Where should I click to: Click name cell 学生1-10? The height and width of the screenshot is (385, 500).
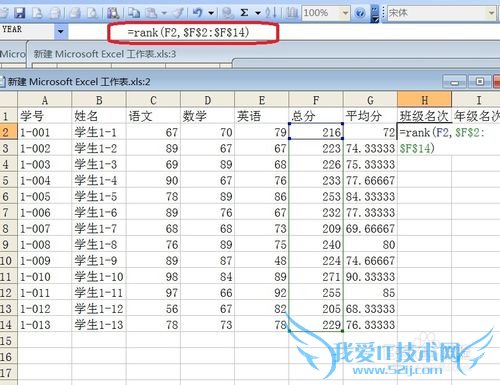(x=99, y=277)
